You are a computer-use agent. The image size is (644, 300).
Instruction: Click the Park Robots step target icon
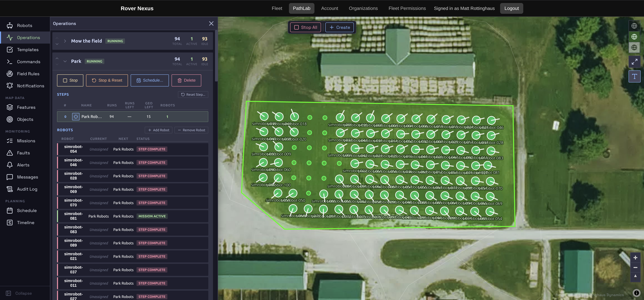[76, 117]
